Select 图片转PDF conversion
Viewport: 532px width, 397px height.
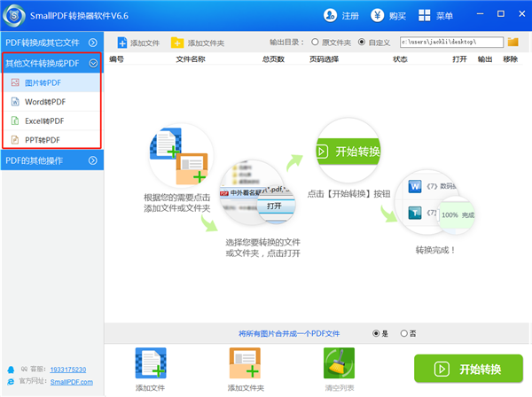tap(52, 82)
